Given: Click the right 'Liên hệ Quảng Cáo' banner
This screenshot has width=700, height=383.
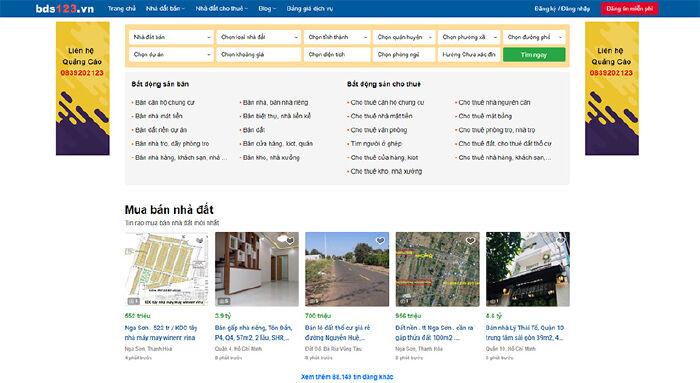Looking at the screenshot, I should point(612,88).
